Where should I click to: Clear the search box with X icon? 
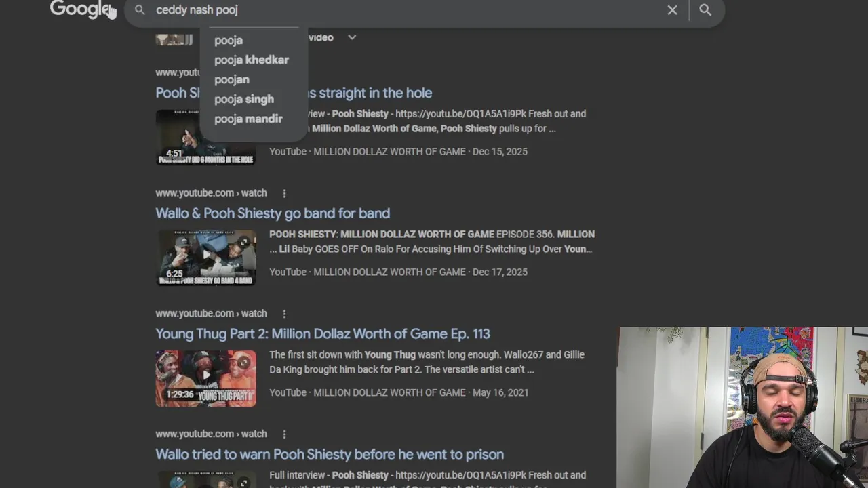[672, 10]
